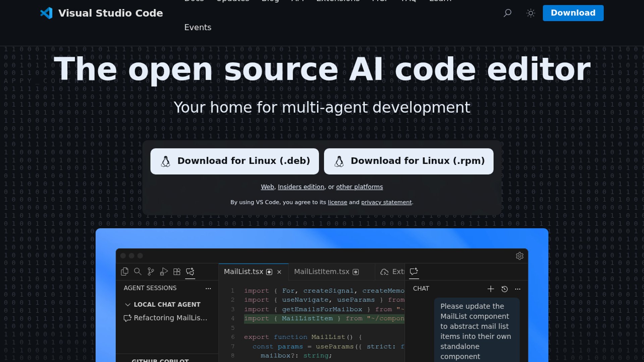Toggle light/dark theme with the sun icon
Viewport: 644px width, 362px height.
pyautogui.click(x=531, y=13)
